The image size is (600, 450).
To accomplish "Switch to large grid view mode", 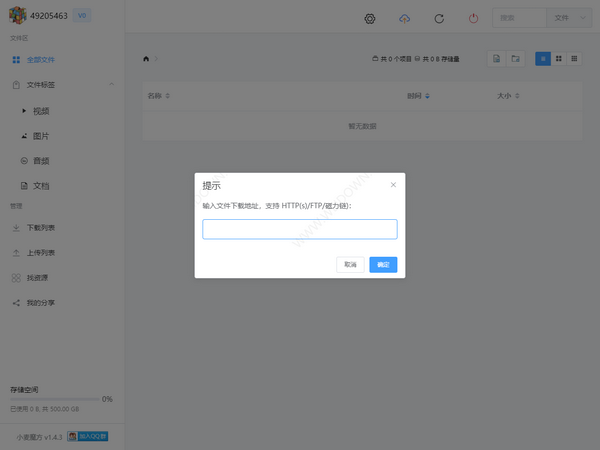I will (558, 59).
